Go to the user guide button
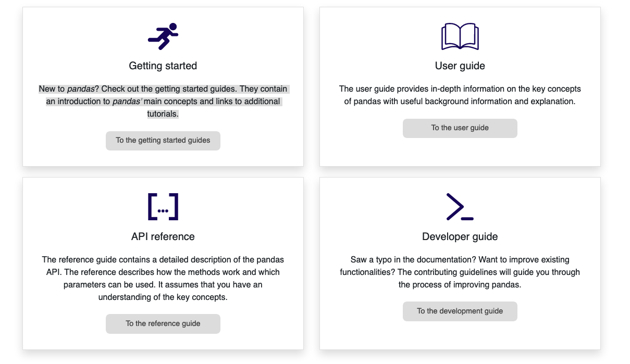Screen dimensions: 630x364 [x=460, y=128]
